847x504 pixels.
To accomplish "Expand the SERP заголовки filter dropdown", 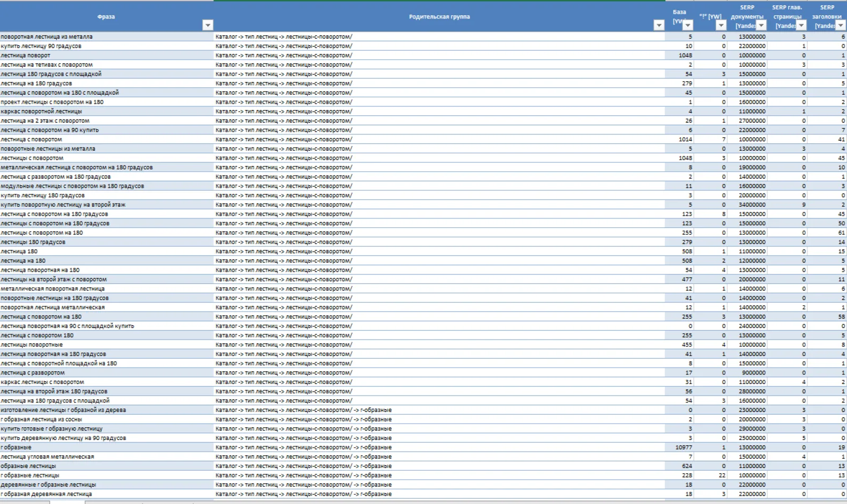I will point(840,25).
